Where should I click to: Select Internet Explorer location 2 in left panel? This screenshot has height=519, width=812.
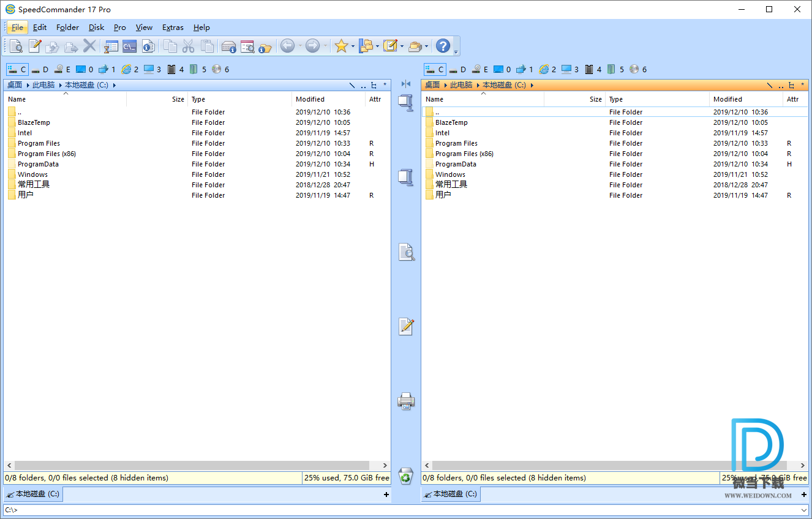point(130,70)
